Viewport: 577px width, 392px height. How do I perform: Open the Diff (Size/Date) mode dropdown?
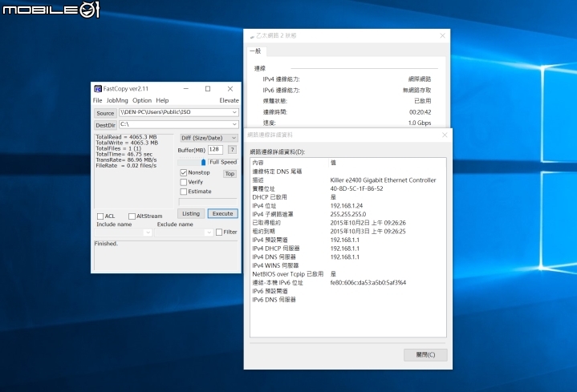point(209,138)
